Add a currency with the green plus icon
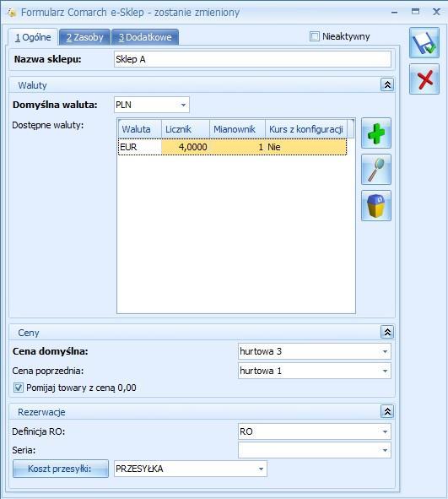Viewport: 448px width, 499px height. (x=376, y=133)
